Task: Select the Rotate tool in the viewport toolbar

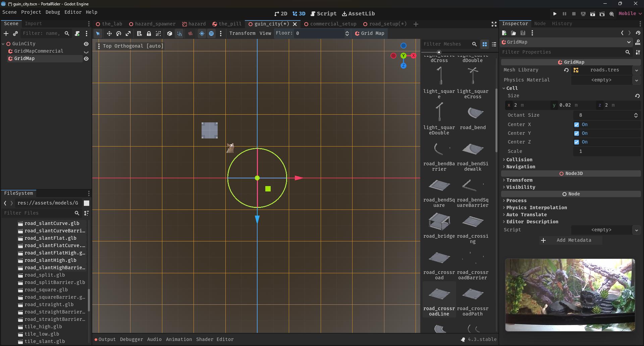Action: (118, 34)
